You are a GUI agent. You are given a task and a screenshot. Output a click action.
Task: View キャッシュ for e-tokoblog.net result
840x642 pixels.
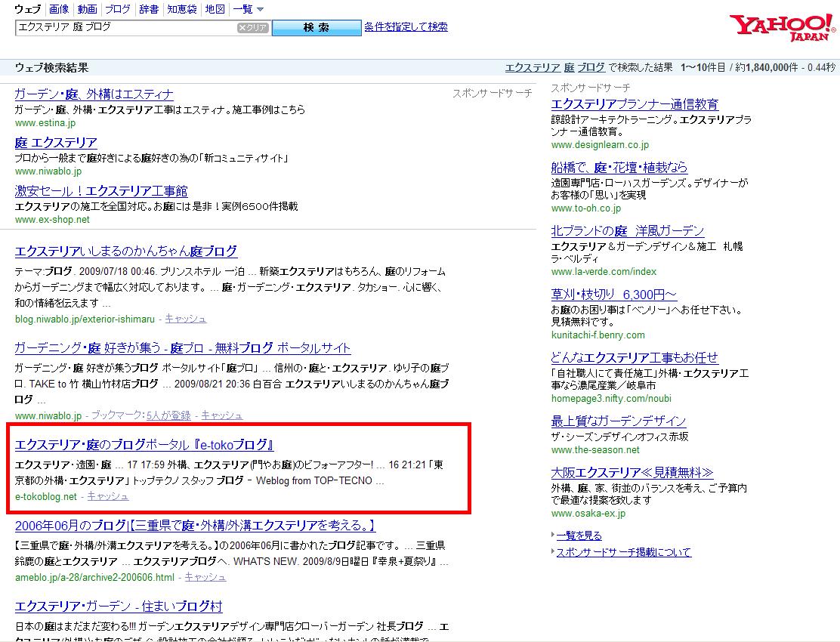coord(108,496)
